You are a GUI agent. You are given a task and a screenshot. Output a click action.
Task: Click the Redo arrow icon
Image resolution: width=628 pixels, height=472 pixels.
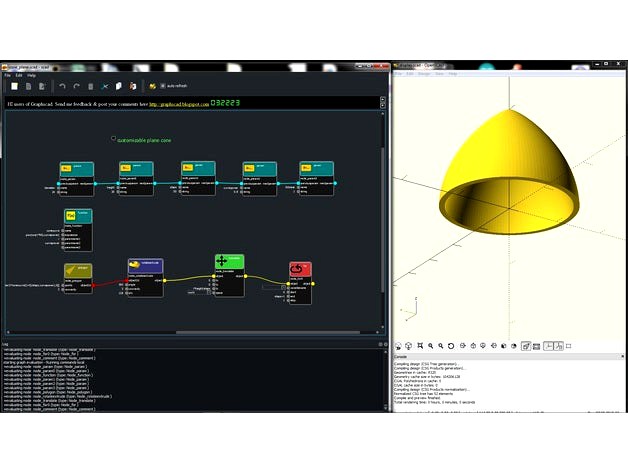[x=76, y=87]
